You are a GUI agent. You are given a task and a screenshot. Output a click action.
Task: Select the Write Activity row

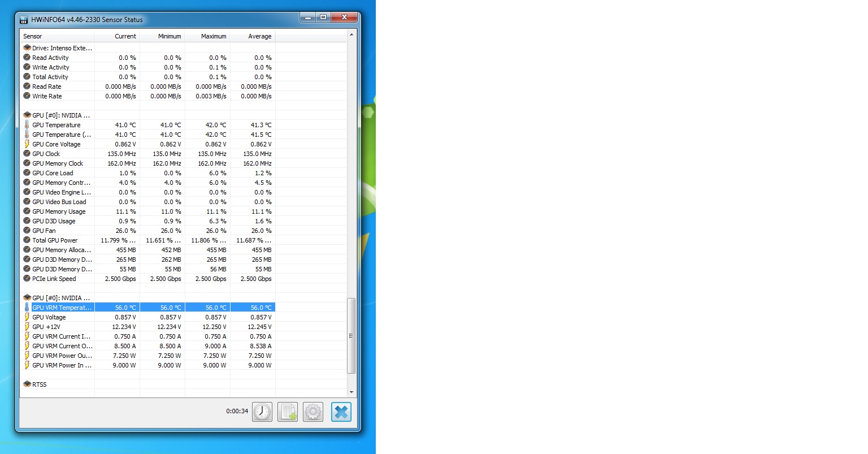click(147, 67)
